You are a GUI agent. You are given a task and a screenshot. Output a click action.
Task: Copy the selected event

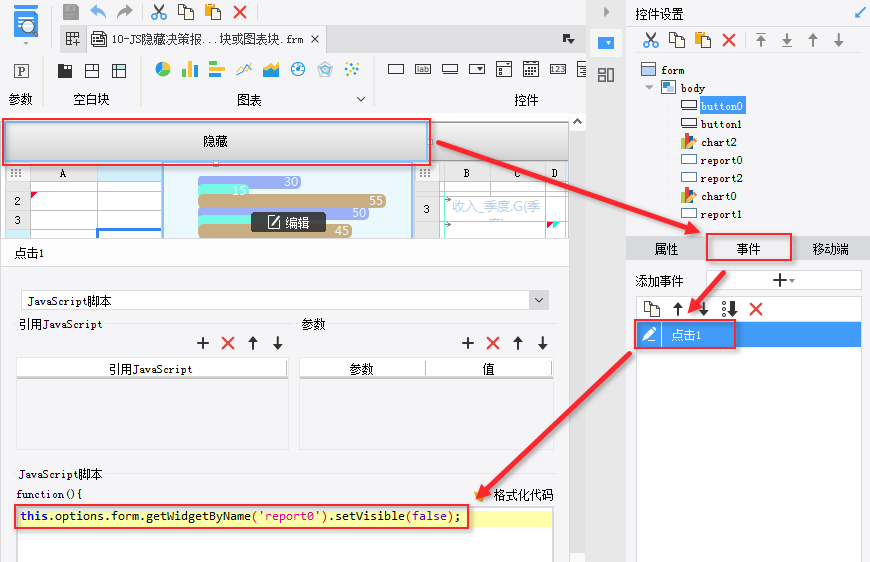click(x=651, y=308)
